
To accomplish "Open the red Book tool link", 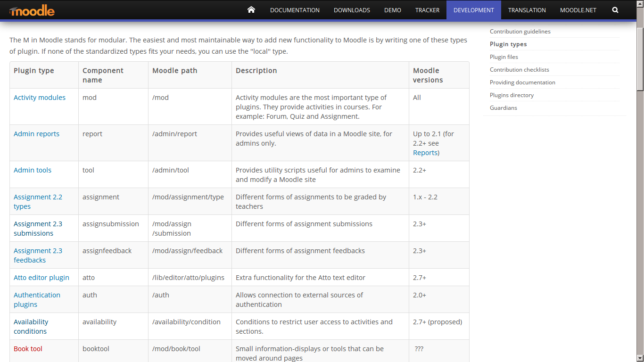I will coord(28,349).
